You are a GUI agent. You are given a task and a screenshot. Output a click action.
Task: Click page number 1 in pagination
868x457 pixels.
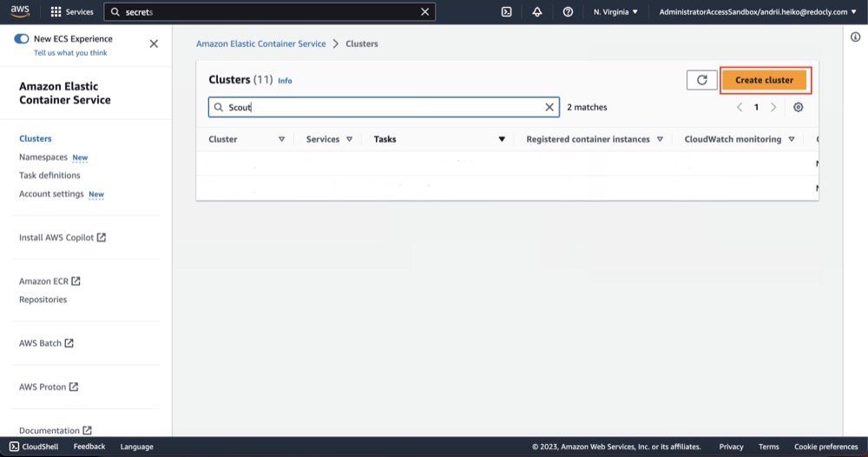click(x=756, y=107)
